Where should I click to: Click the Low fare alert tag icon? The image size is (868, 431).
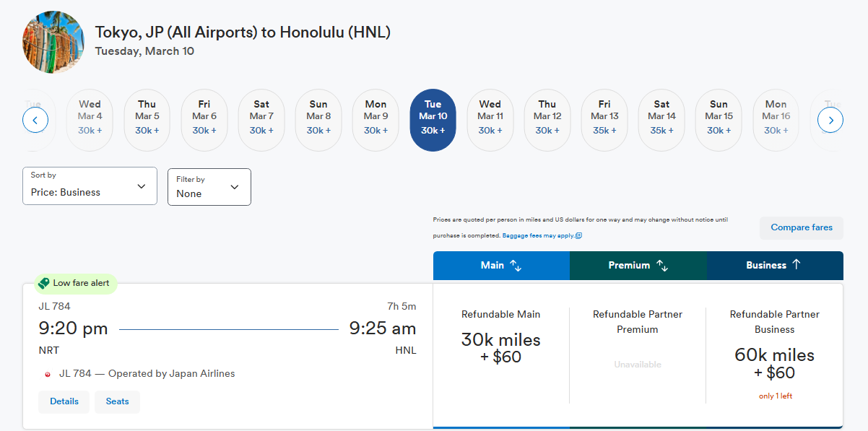point(43,283)
